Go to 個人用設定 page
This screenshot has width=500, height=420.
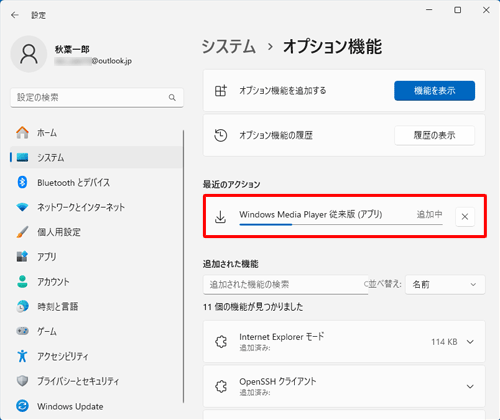(x=96, y=232)
